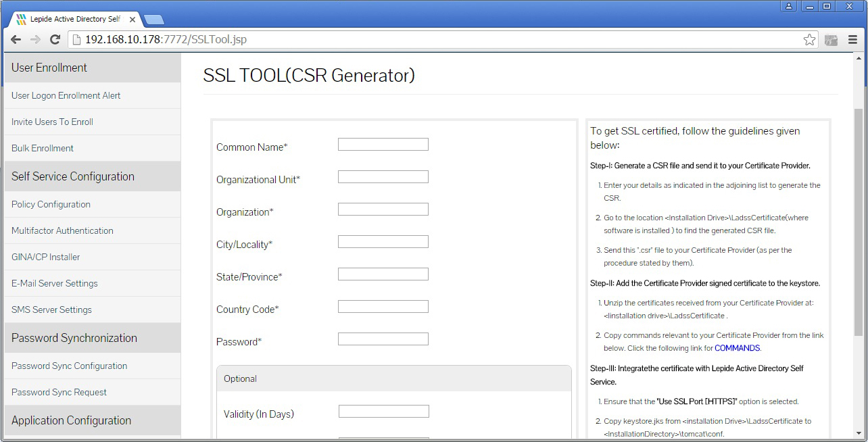Close the Lepide Active Directory tab
Image resolution: width=868 pixels, height=442 pixels.
tap(131, 20)
